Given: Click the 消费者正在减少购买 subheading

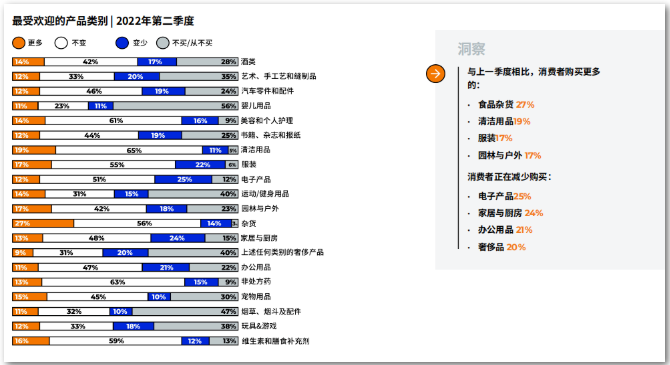Looking at the screenshot, I should click(509, 177).
